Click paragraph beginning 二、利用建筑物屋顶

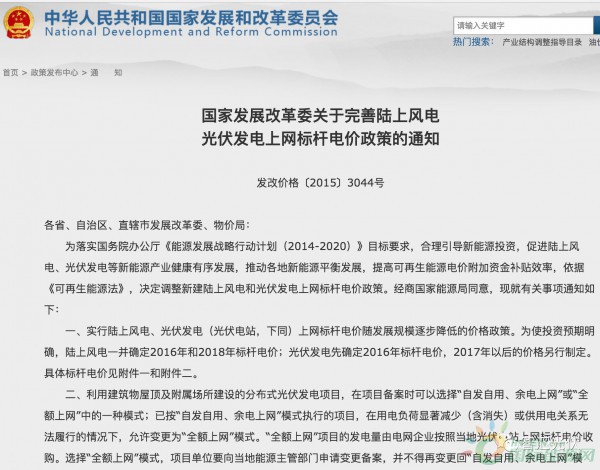320,426
